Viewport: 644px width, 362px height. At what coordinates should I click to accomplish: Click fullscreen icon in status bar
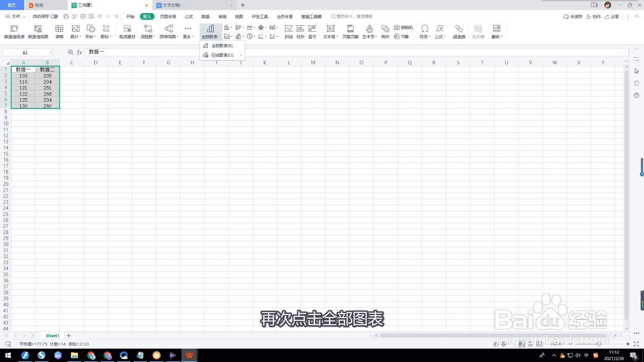click(636, 344)
